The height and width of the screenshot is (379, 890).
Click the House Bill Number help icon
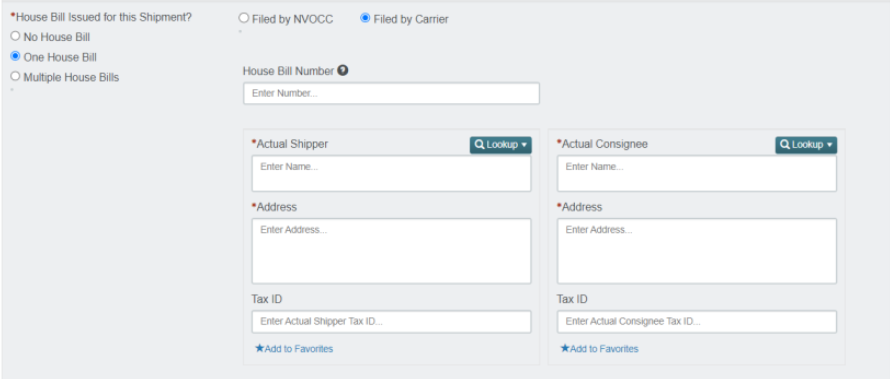tap(342, 71)
